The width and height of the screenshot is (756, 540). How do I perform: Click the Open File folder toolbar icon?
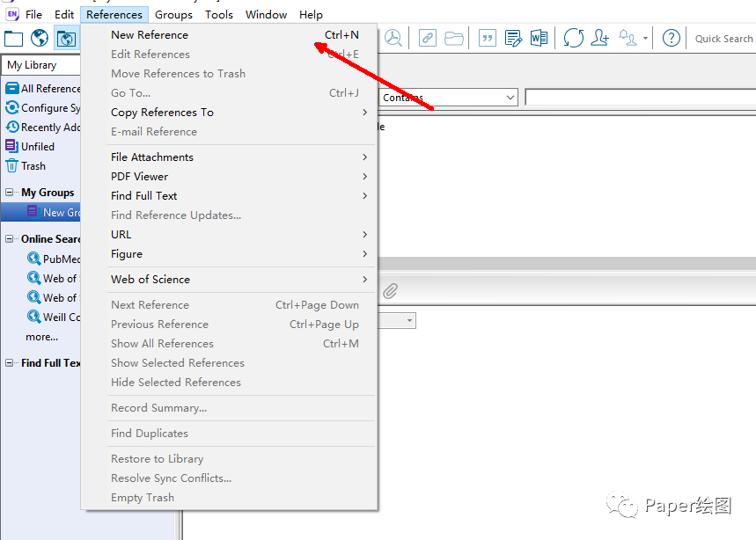pos(454,38)
